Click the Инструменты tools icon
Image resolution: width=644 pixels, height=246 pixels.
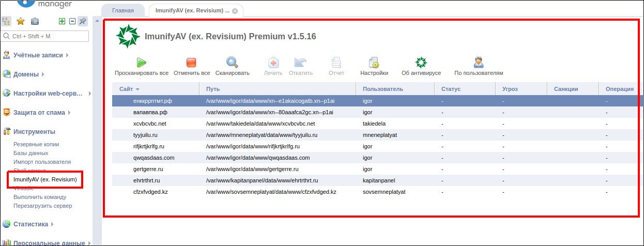[7, 131]
